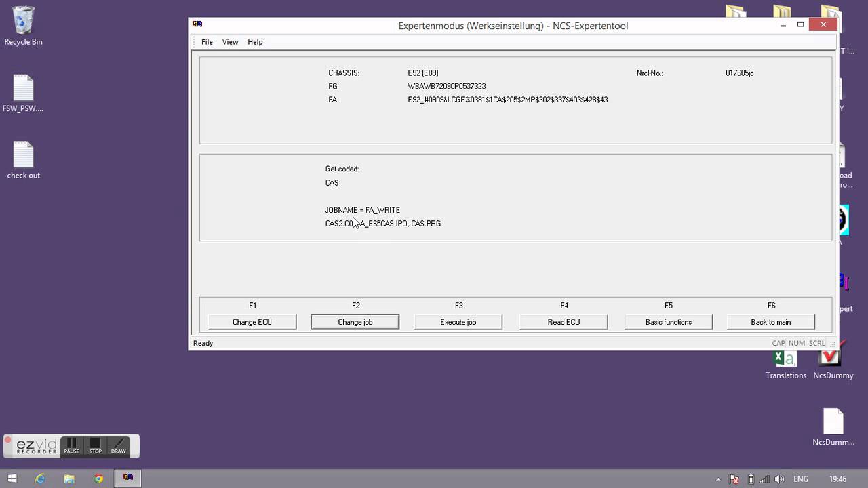Click the ezvid red record dot

point(8,441)
